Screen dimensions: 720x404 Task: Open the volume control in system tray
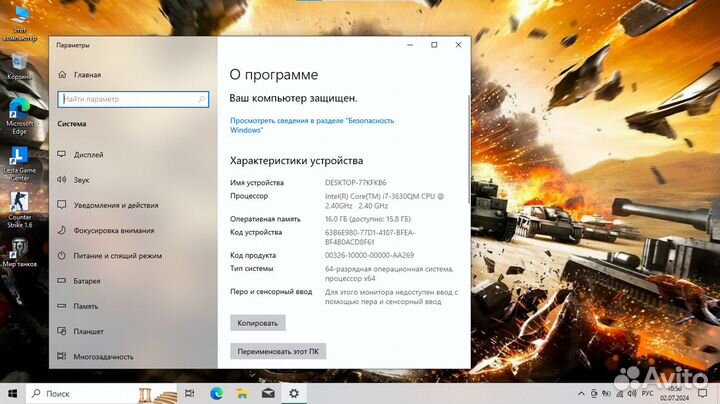click(x=632, y=393)
